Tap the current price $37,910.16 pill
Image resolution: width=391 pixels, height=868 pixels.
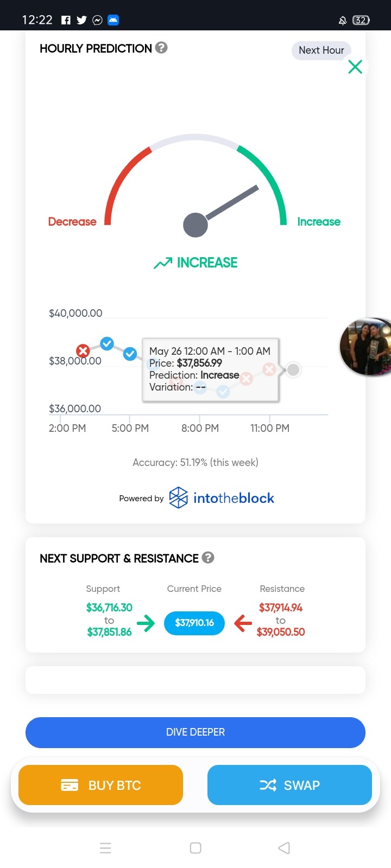194,623
